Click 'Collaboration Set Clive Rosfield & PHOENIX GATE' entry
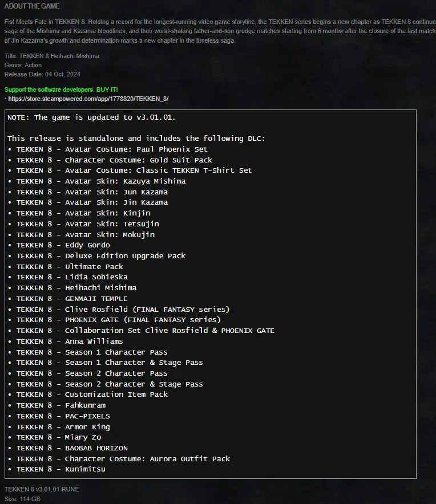This screenshot has height=504, width=436. point(146,331)
